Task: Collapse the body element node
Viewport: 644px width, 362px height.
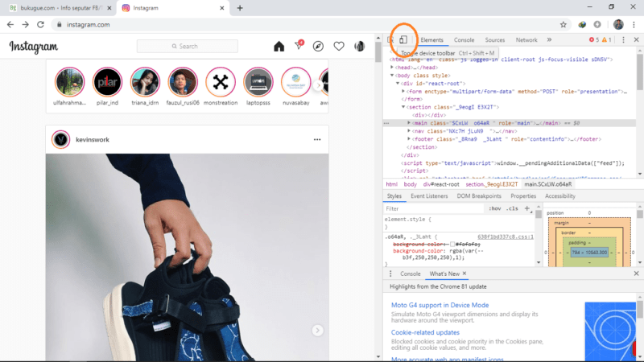Action: 392,76
